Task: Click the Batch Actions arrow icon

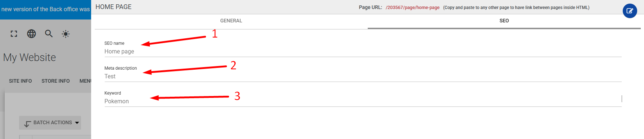Action: click(27, 124)
